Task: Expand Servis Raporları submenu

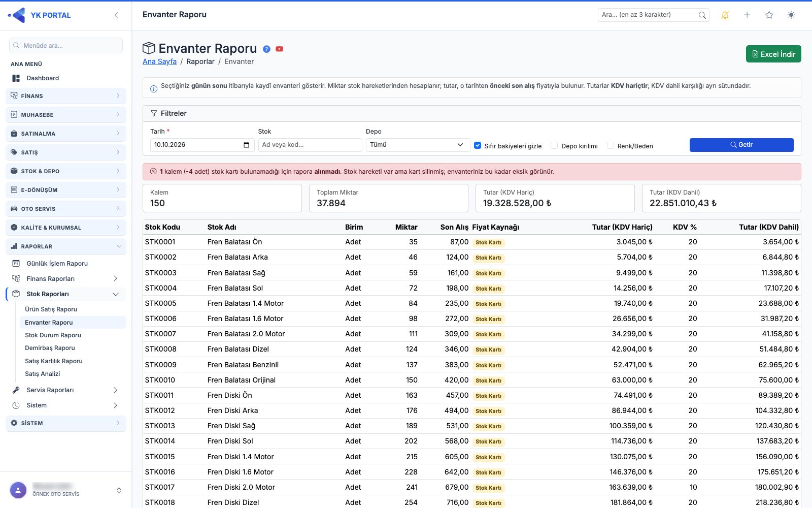Action: pyautogui.click(x=66, y=390)
